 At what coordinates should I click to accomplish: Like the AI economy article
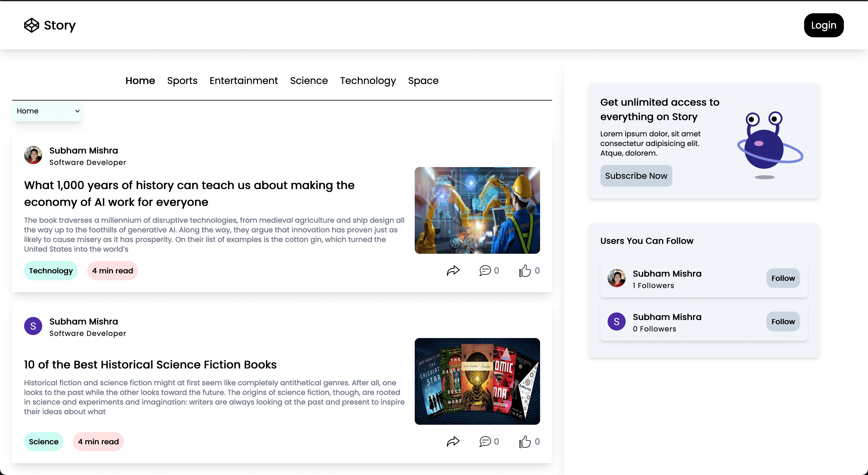click(x=525, y=270)
